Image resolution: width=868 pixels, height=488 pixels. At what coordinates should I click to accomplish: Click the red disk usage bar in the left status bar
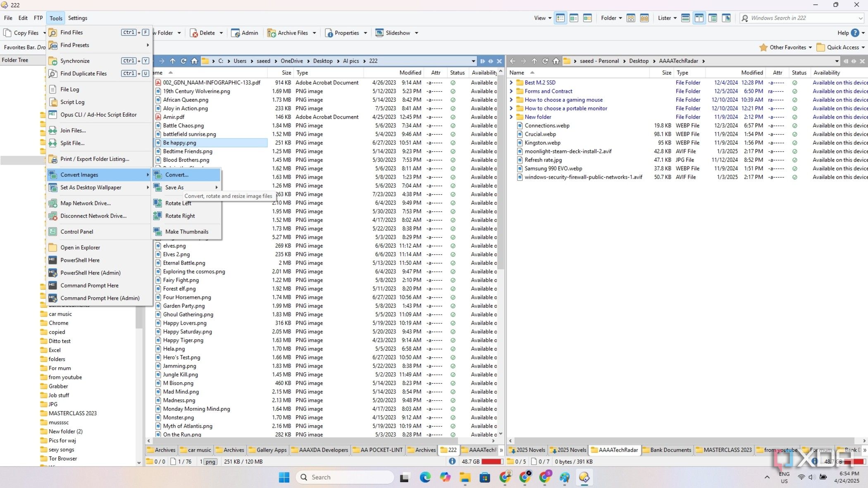492,462
